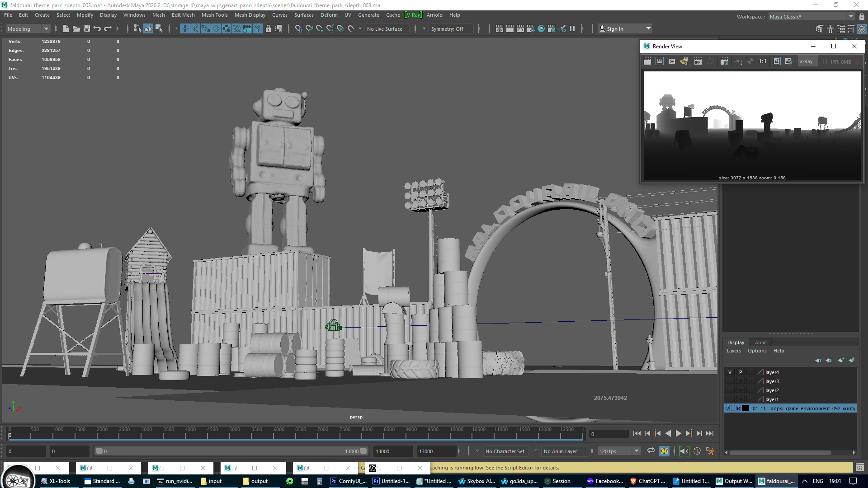Click the Create New Layer icon in Layer Editor
Viewport: 868px width, 488px height.
[x=841, y=360]
